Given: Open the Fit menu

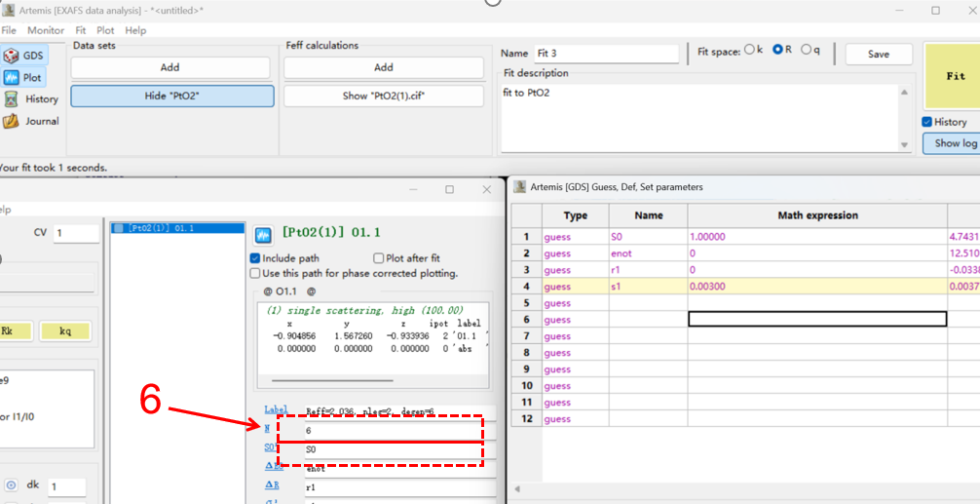Looking at the screenshot, I should click(81, 30).
